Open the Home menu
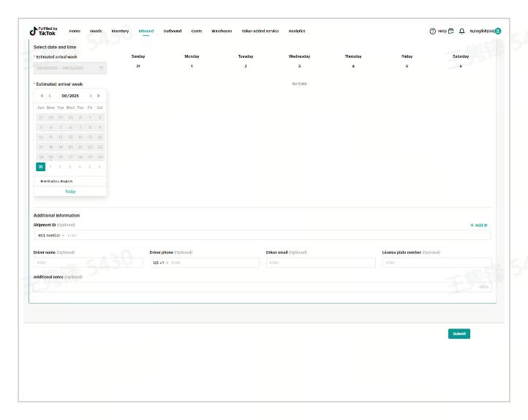 [75, 31]
